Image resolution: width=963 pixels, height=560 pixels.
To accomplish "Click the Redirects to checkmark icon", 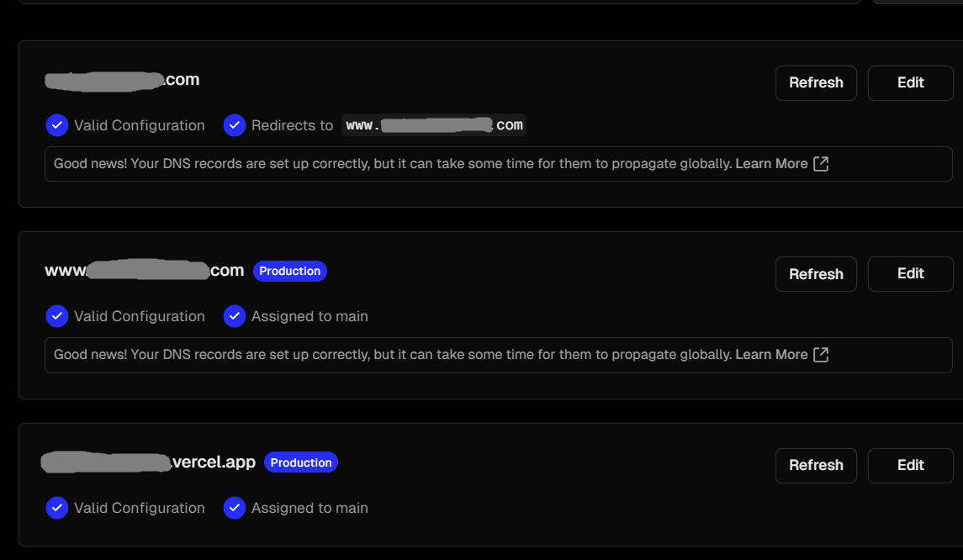I will point(234,125).
